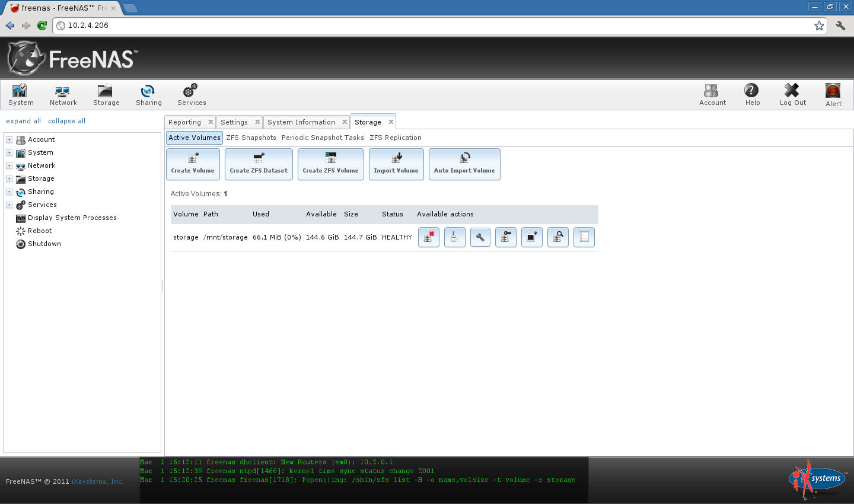Select Display System Processes in the tree
Viewport: 854px width, 504px height.
point(72,218)
